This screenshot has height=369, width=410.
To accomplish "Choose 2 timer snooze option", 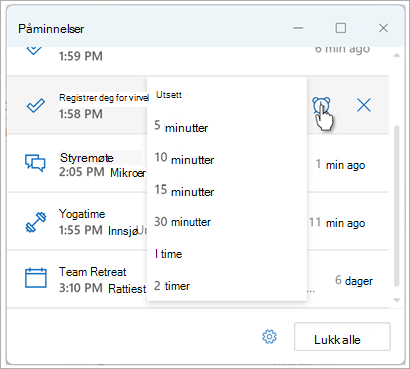I will [227, 286].
